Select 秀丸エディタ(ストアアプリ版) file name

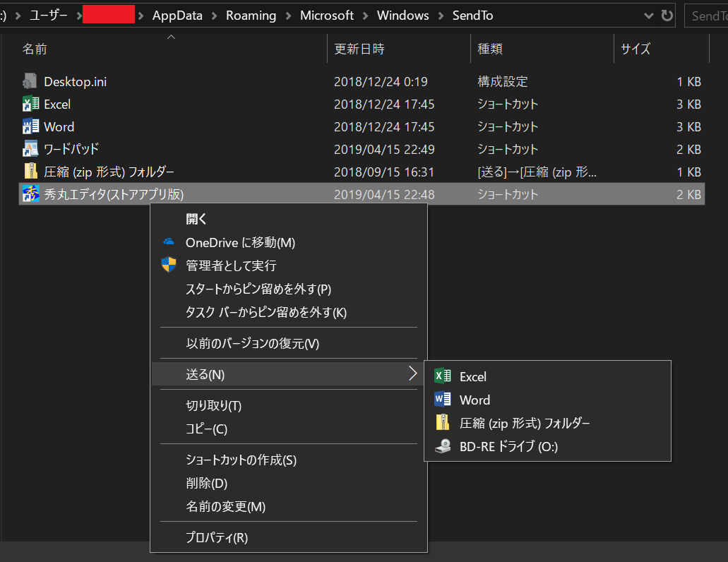(x=114, y=194)
